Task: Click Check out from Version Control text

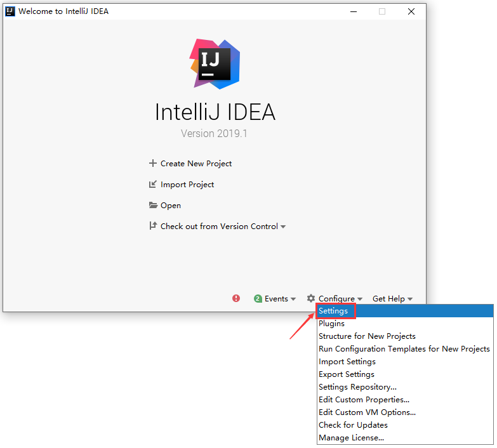Action: click(x=220, y=227)
